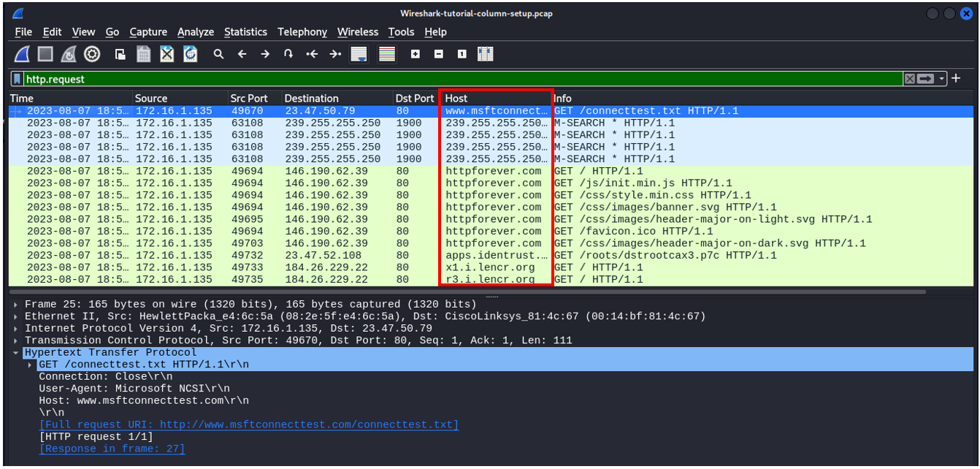Zoom out of the packet text

tap(439, 54)
